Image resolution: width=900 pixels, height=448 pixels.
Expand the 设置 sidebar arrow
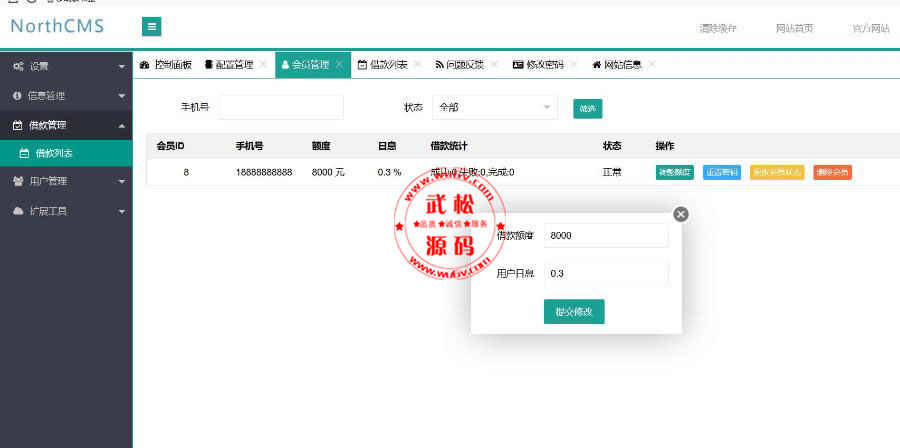coord(122,67)
